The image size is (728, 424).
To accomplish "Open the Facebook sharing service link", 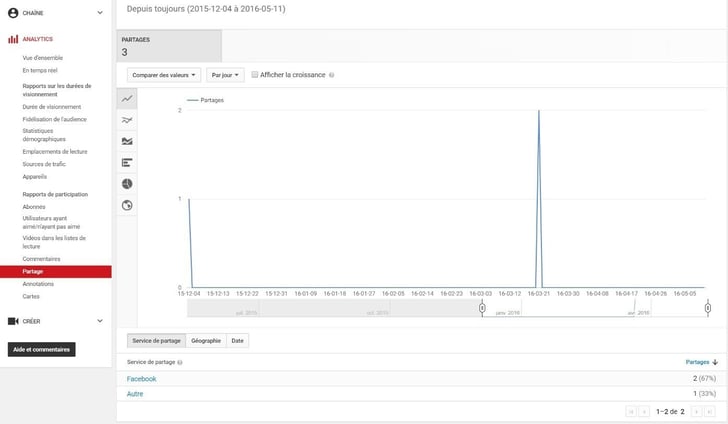I will point(142,379).
